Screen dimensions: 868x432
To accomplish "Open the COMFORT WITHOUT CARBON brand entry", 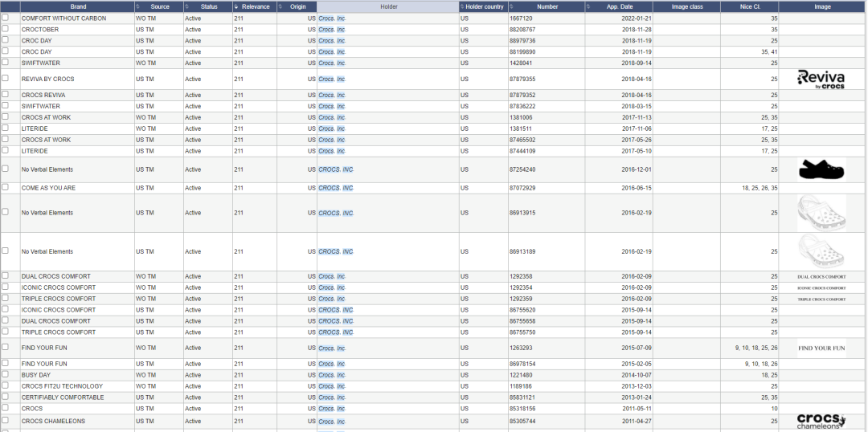I will coord(63,18).
